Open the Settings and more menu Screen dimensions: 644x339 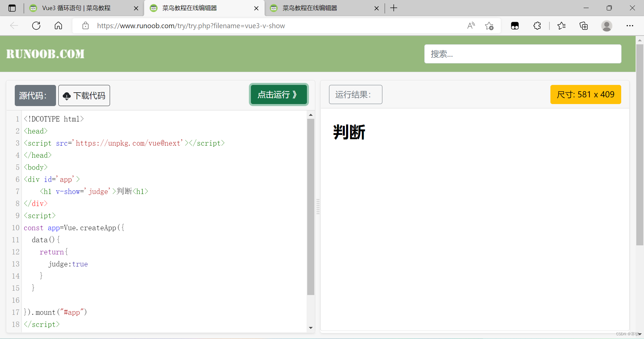[x=630, y=26]
